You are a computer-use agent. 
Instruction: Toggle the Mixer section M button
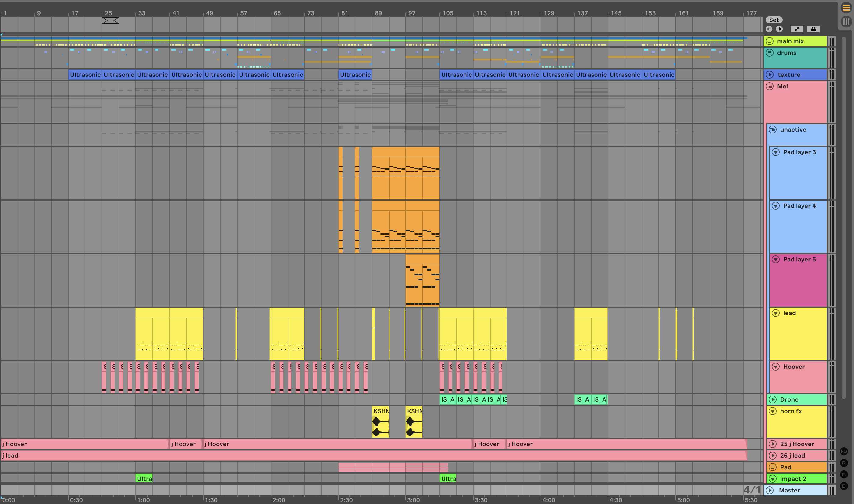(x=844, y=474)
